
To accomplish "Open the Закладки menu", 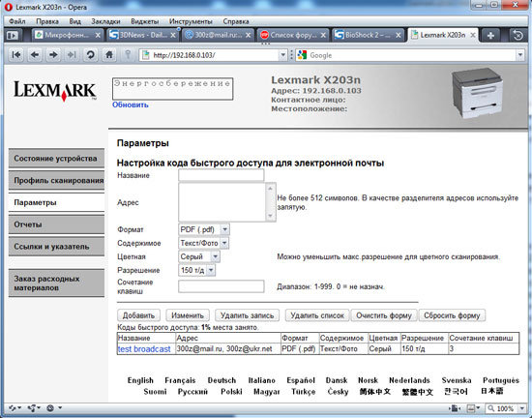I will (x=105, y=21).
